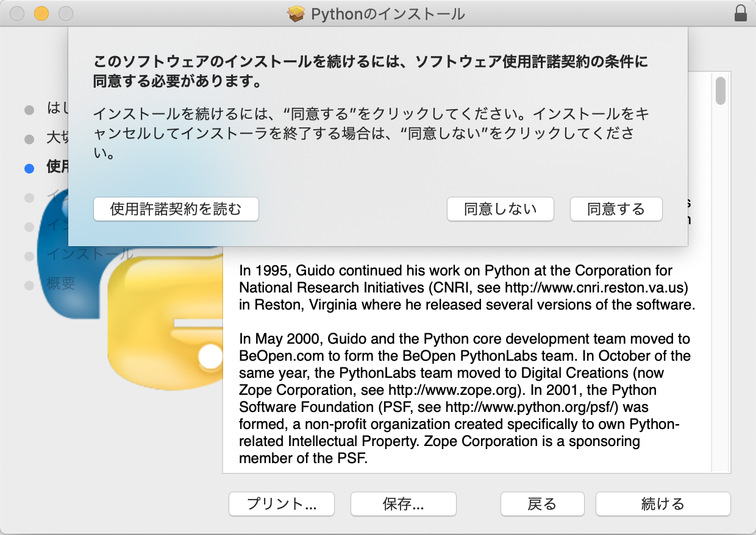Click the bold sheet heading starting このソフトウェアのインストール
Viewport: 756px width, 535px height.
(x=371, y=71)
